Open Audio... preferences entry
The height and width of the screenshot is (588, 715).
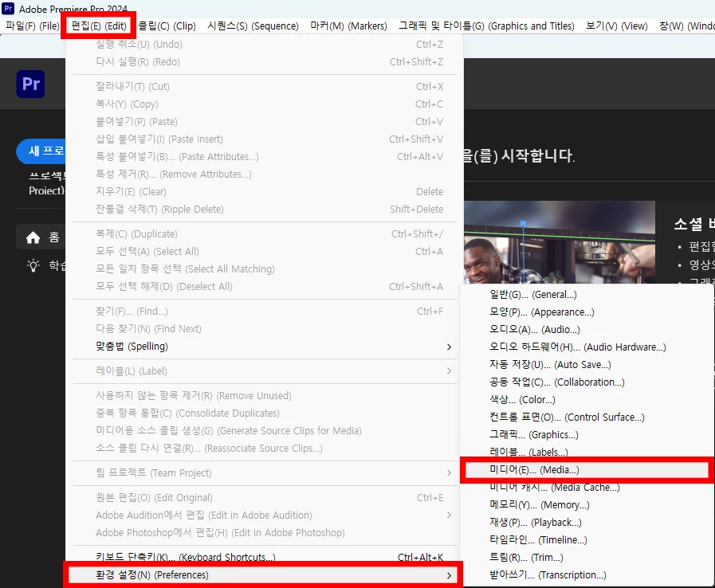point(586,330)
